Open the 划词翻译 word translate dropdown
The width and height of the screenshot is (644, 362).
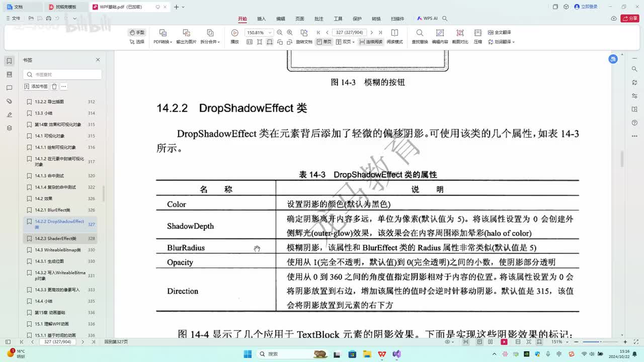(501, 42)
